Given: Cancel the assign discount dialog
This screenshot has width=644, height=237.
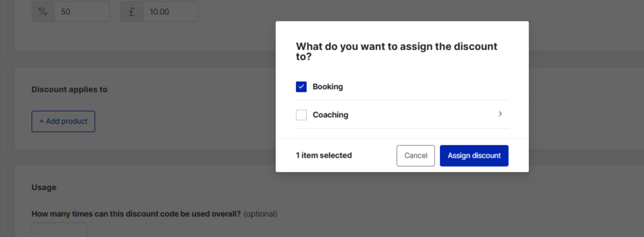Looking at the screenshot, I should [416, 156].
